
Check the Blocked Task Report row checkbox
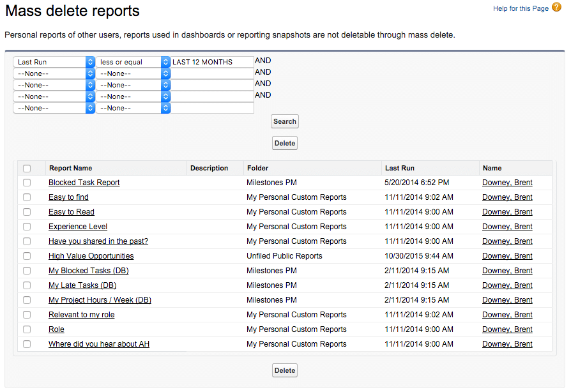27,182
